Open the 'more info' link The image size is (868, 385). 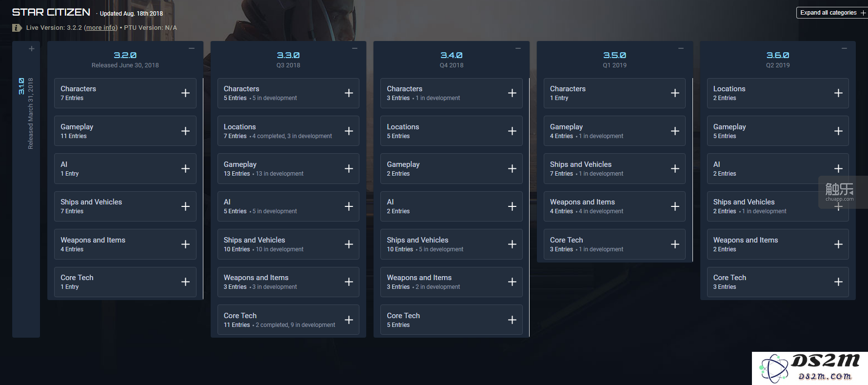tap(101, 28)
